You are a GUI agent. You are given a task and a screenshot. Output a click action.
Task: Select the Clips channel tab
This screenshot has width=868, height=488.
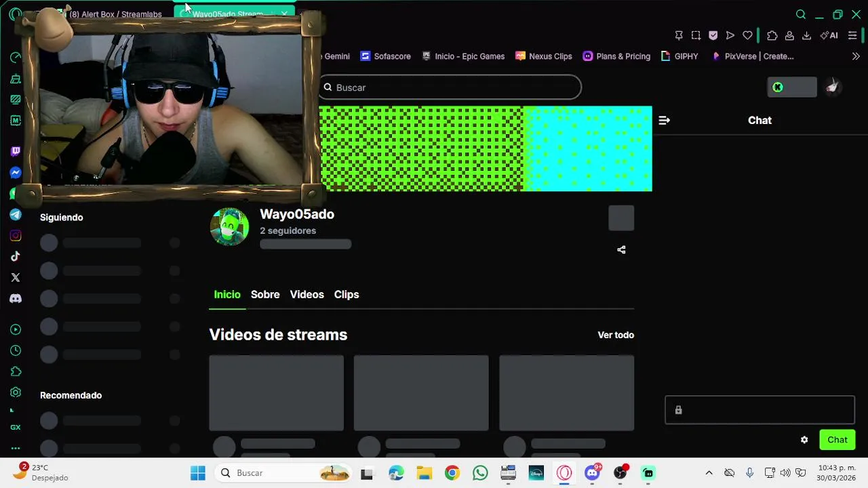tap(347, 294)
